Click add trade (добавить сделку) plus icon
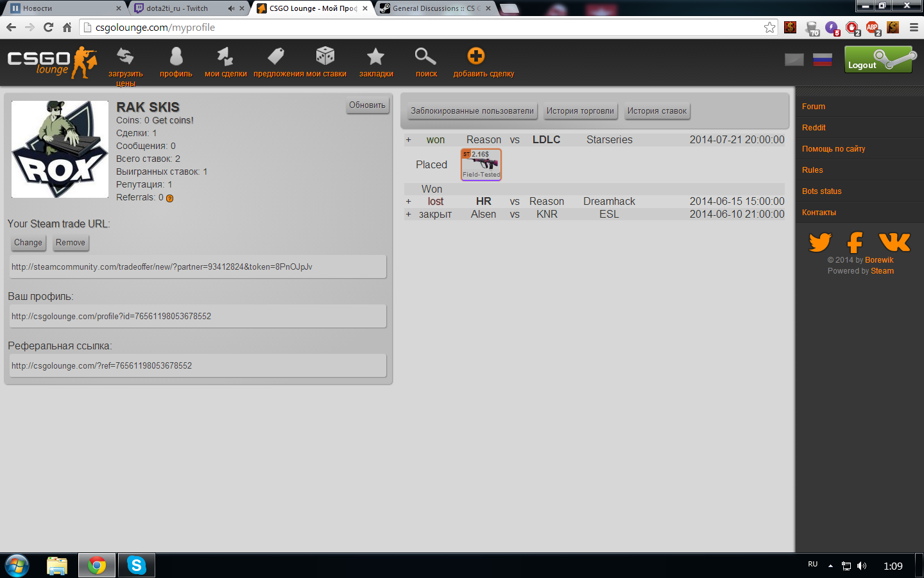Screen dimensions: 924x578 tap(476, 56)
